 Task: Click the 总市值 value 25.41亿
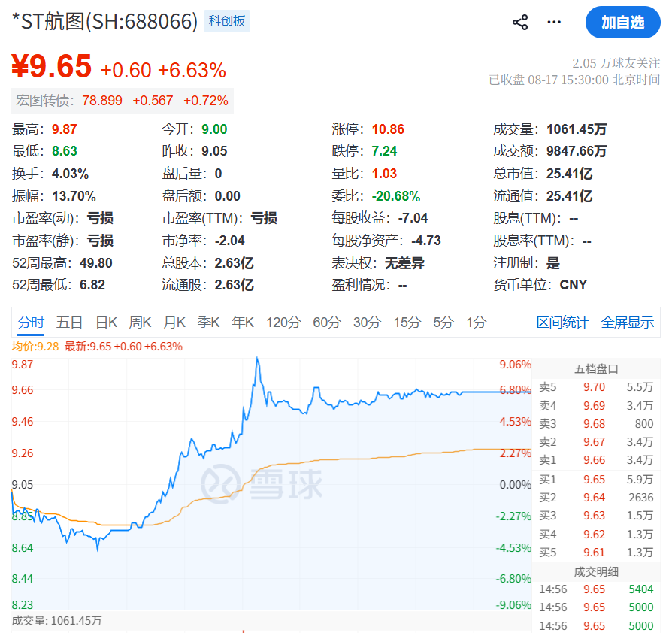(x=569, y=174)
